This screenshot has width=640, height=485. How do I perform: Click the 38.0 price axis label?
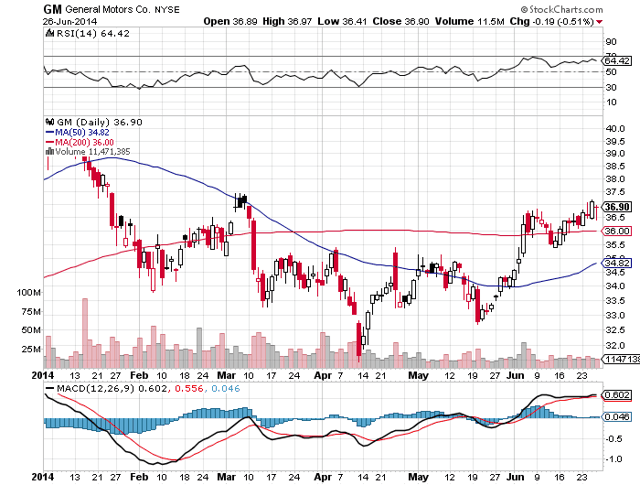[x=616, y=179]
